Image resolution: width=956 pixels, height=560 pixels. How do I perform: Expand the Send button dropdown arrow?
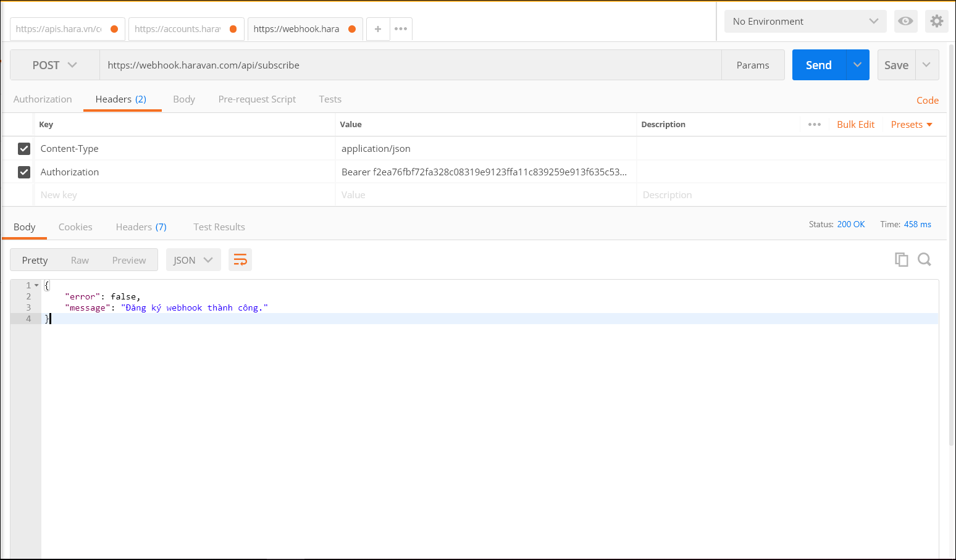857,65
